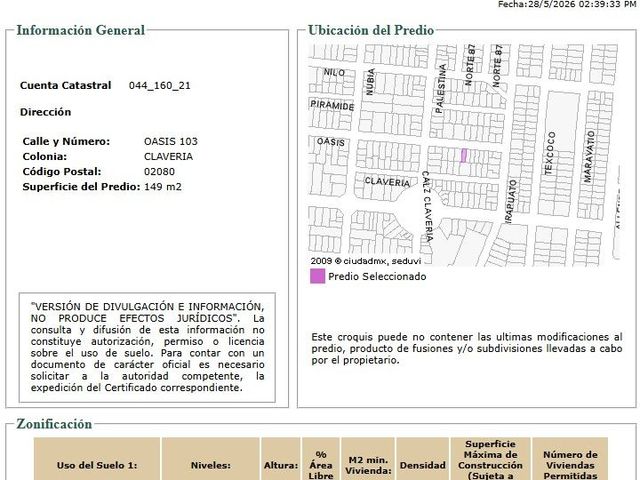Click the Predio Seleccionado legend label
The height and width of the screenshot is (480, 640).
click(x=377, y=276)
